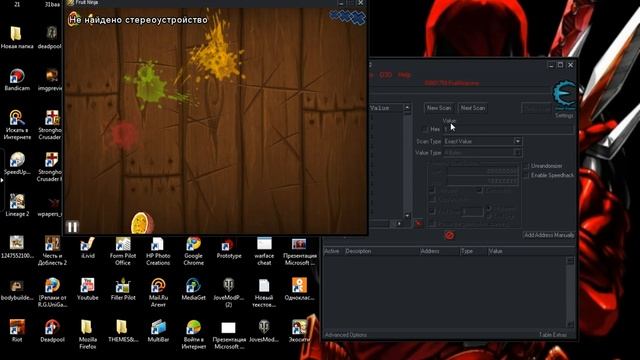Open the Репаки от R.G.UniGa shortcut
The height and width of the screenshot is (360, 640).
[x=52, y=292]
